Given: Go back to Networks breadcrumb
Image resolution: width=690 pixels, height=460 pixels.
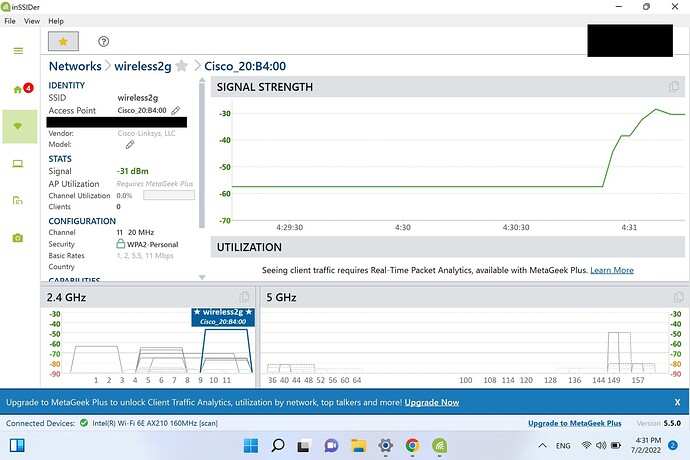Looking at the screenshot, I should point(75,66).
